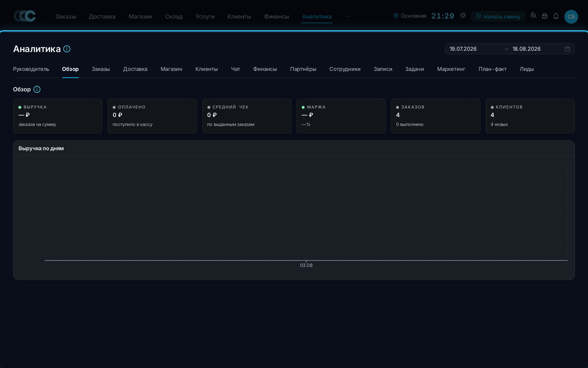Open Финансы in top navigation
The height and width of the screenshot is (368, 588).
click(277, 17)
